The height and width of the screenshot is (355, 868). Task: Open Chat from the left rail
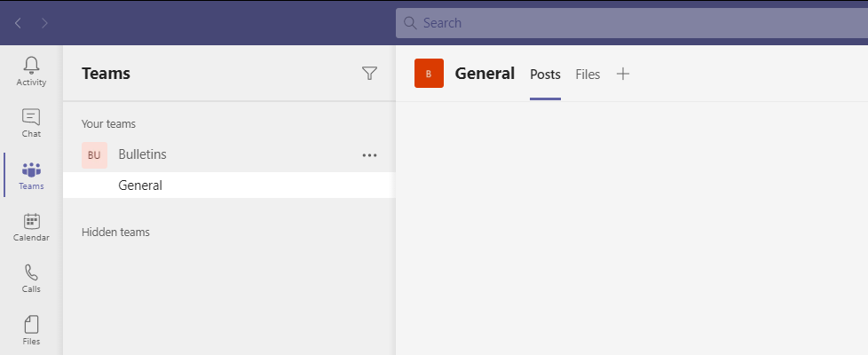point(31,122)
